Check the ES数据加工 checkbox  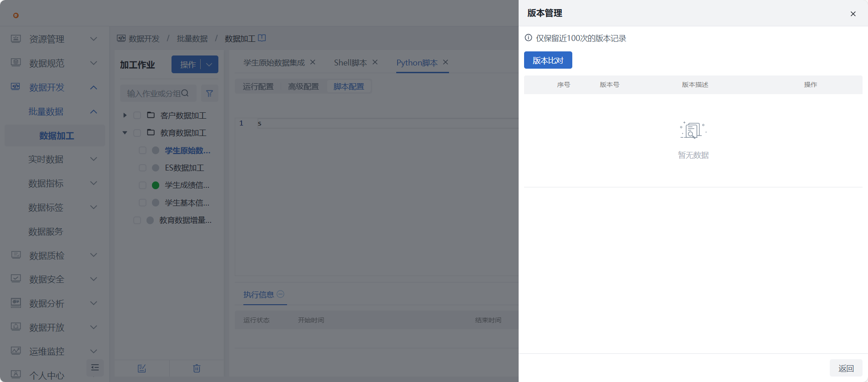[142, 168]
